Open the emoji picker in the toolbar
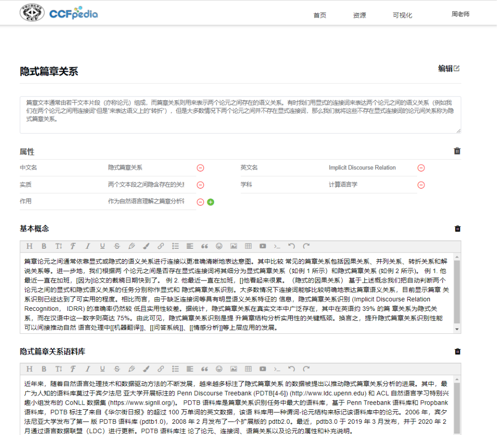This screenshot has width=504, height=435. pos(219,246)
